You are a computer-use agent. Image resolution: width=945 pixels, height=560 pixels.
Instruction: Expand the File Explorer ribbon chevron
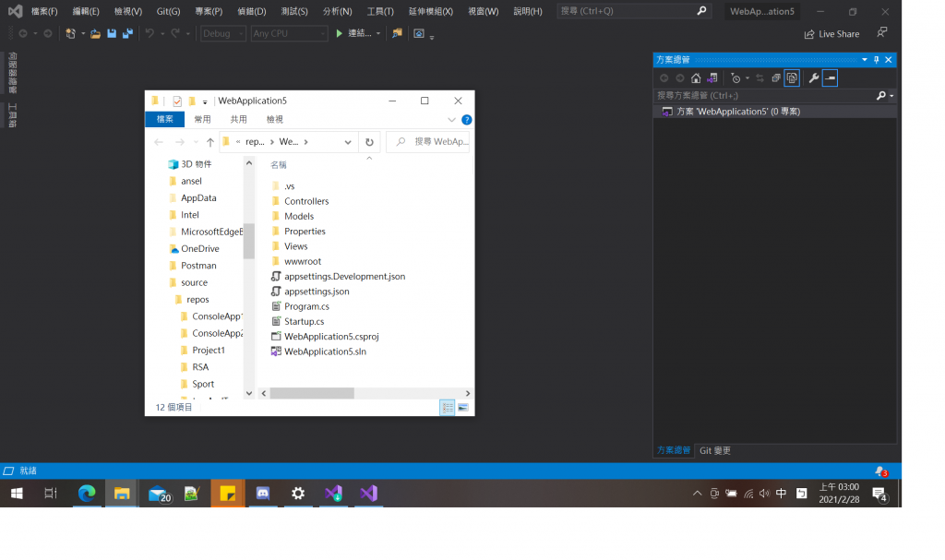coord(451,120)
